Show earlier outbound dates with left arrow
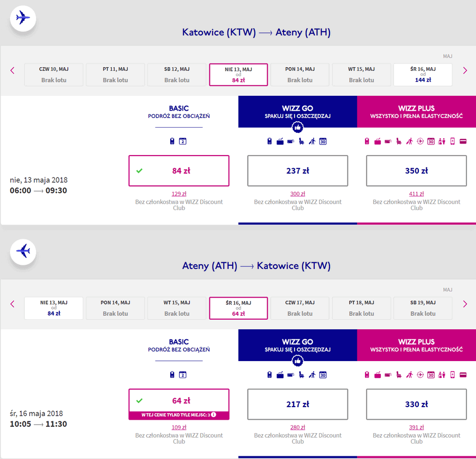 (x=13, y=70)
